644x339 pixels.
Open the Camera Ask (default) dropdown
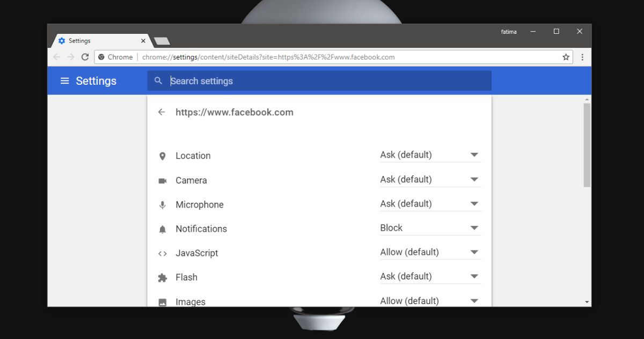[430, 180]
